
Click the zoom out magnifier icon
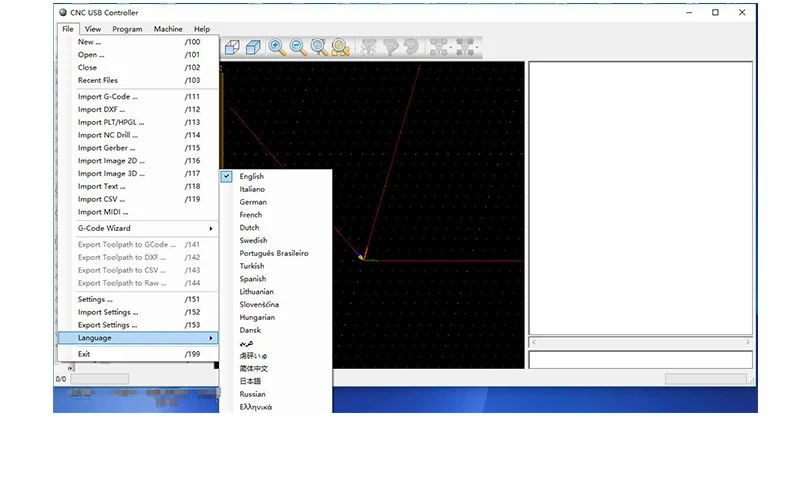[298, 47]
